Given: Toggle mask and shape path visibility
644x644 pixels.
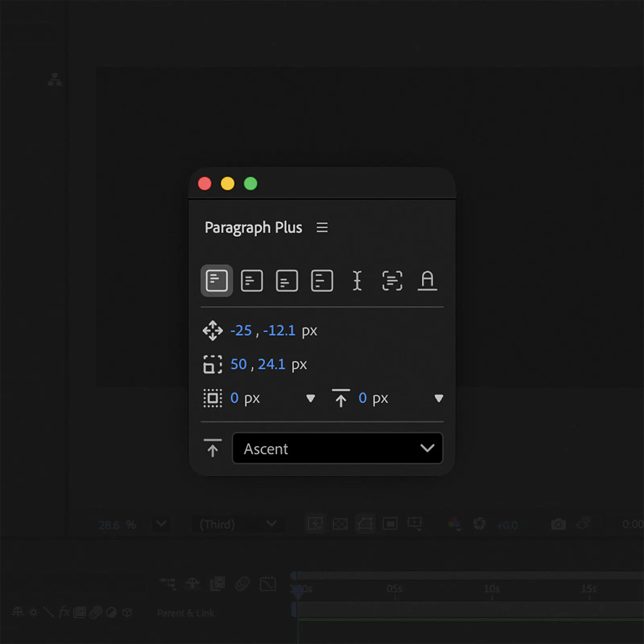Looking at the screenshot, I should (365, 524).
